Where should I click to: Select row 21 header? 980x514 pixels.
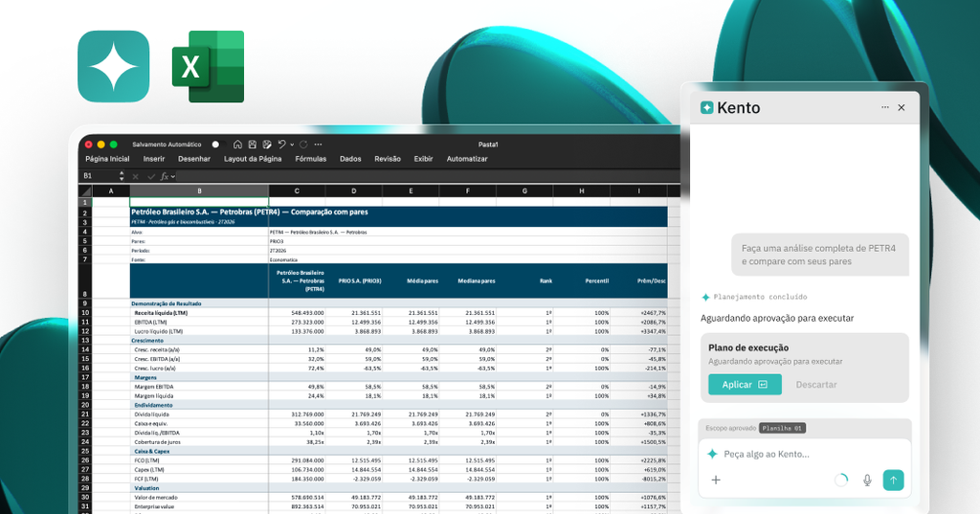(x=85, y=413)
